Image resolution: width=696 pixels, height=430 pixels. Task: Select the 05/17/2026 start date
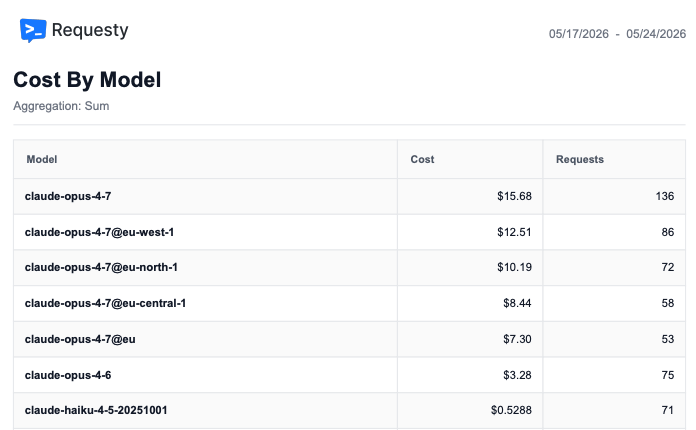578,34
